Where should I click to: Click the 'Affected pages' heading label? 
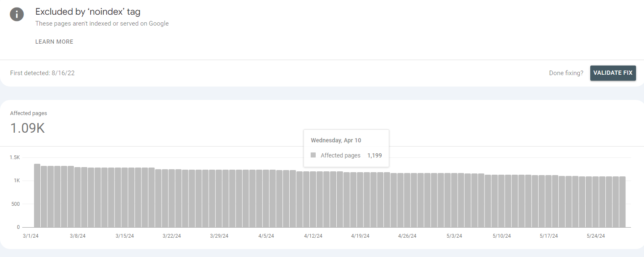[29, 113]
